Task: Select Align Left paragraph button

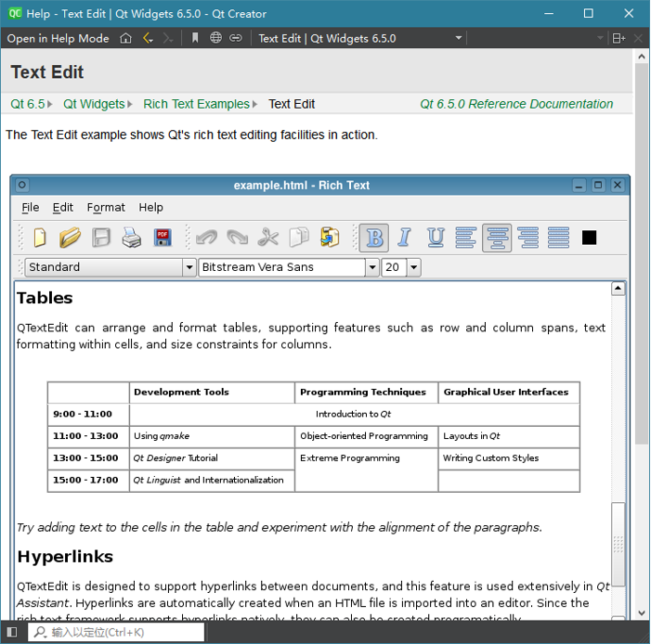Action: coord(466,238)
